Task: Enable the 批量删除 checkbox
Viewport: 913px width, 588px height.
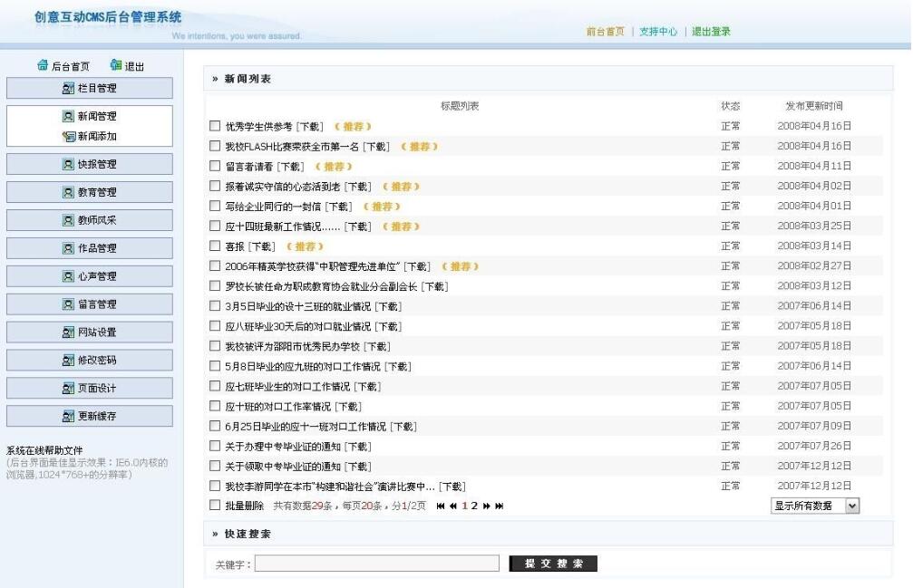Action: pos(215,505)
